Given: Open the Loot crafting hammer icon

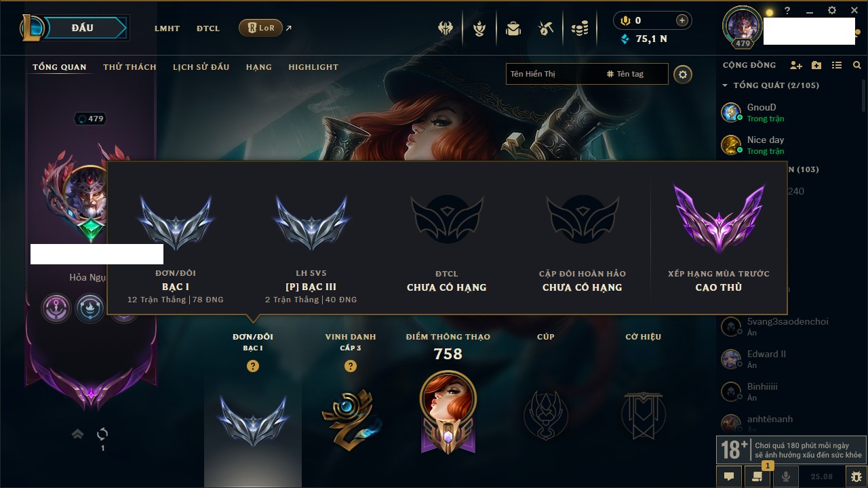Looking at the screenshot, I should click(546, 28).
